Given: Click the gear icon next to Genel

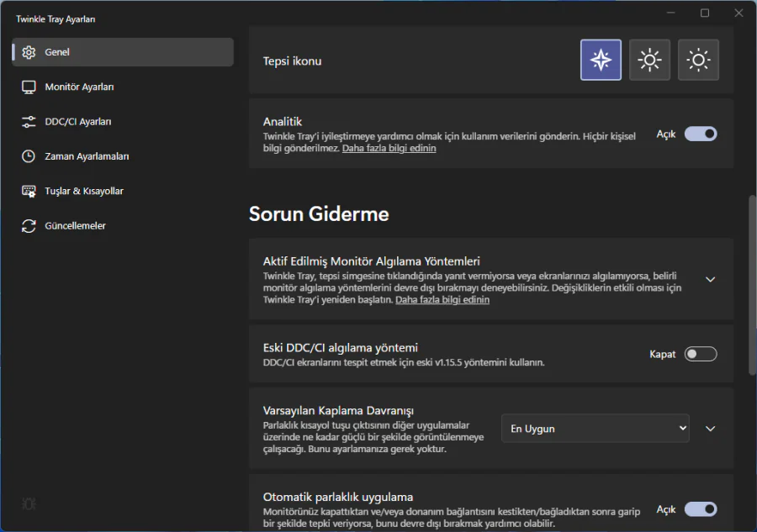Looking at the screenshot, I should click(x=29, y=52).
